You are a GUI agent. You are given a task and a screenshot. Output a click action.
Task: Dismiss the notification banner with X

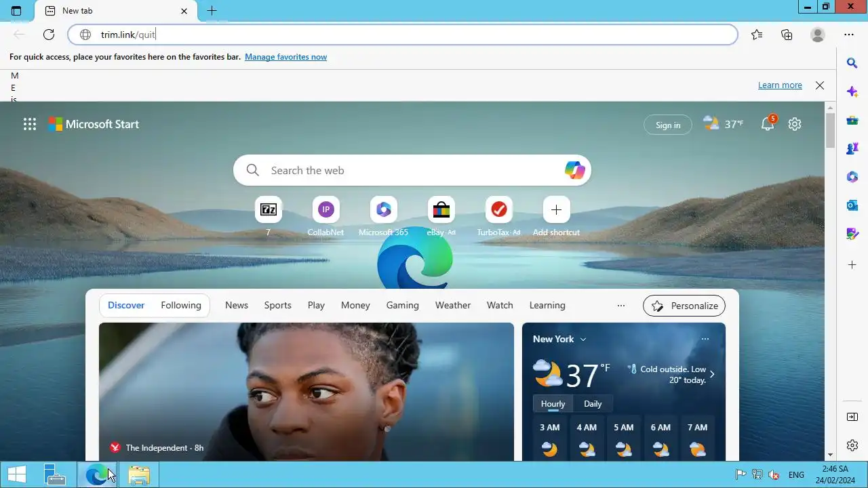coord(820,85)
